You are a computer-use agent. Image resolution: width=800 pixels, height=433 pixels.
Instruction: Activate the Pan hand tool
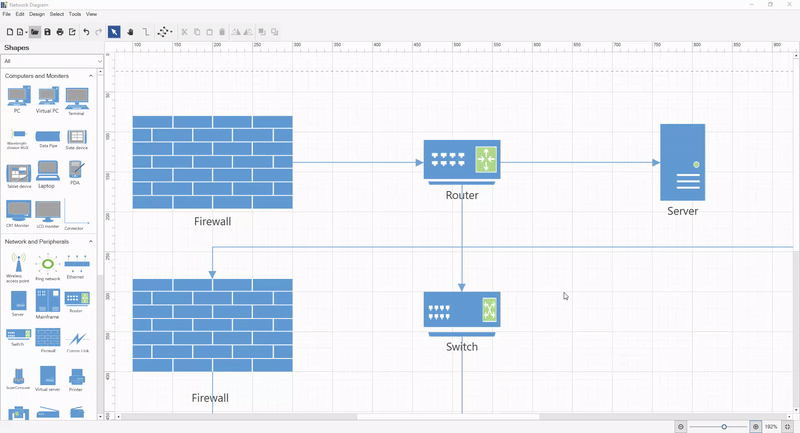pos(130,32)
